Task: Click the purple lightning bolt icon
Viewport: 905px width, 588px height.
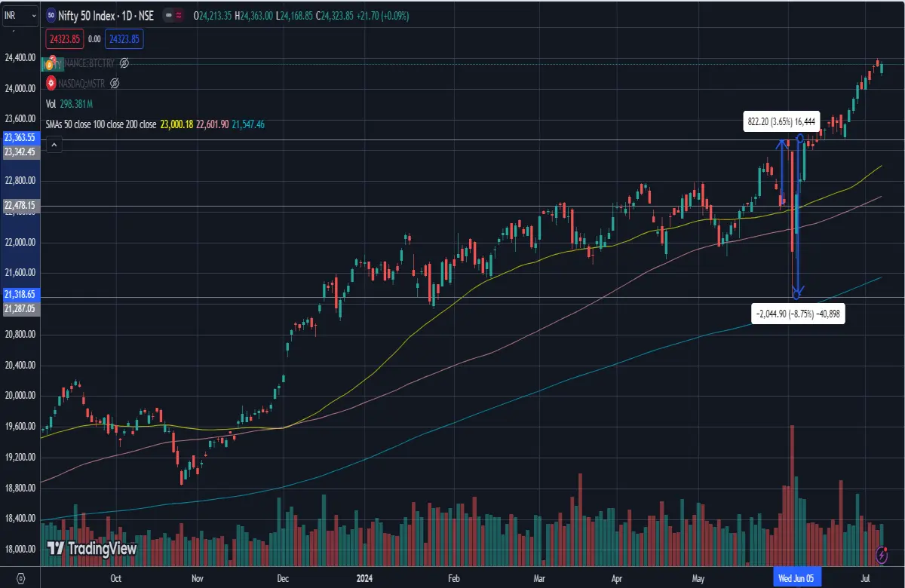Action: 883,556
